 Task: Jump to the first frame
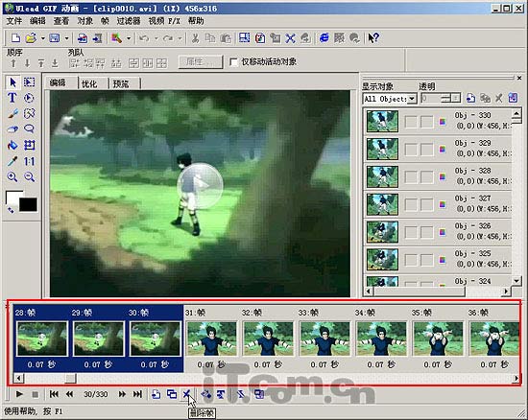(x=54, y=394)
